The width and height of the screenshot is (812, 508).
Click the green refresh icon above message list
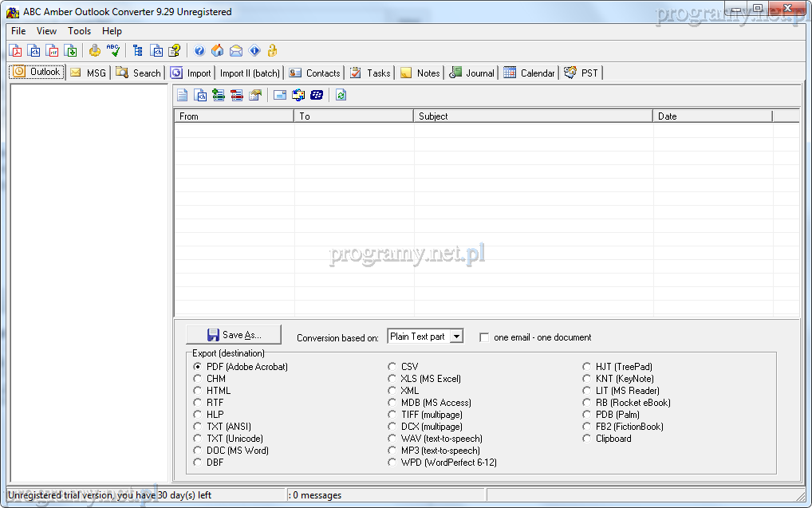(x=341, y=95)
